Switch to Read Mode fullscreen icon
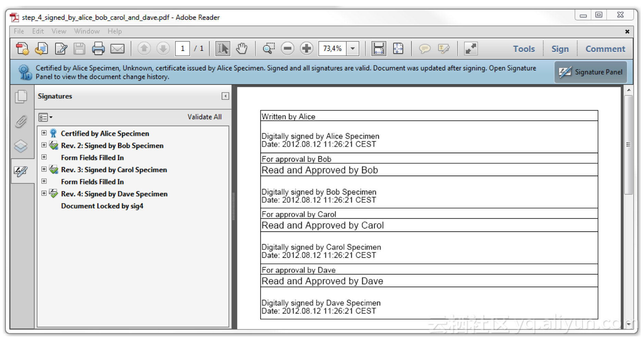Viewport: 644px width, 338px height. tap(471, 49)
